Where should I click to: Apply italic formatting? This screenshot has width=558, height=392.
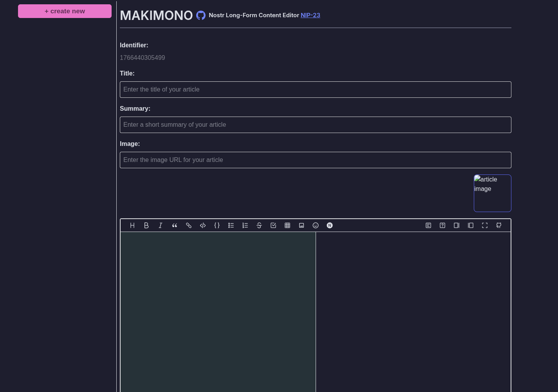[161, 225]
